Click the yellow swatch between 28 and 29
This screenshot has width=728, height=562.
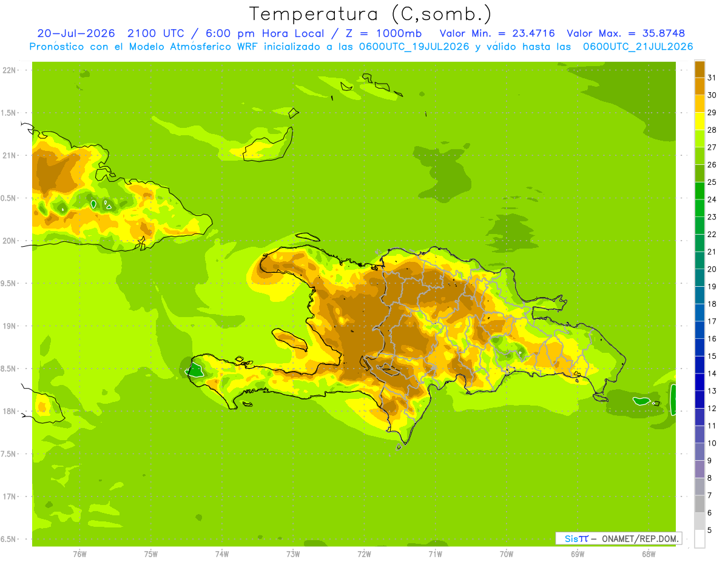pyautogui.click(x=700, y=121)
